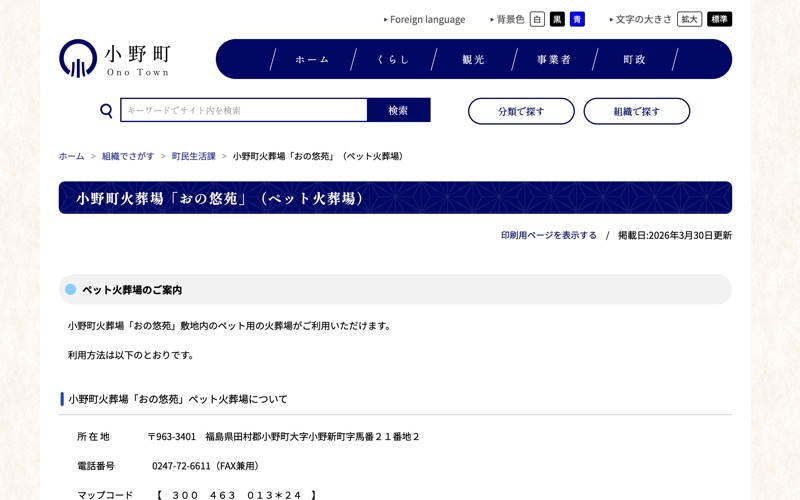Open 印刷用ページを表示する link

pyautogui.click(x=548, y=235)
